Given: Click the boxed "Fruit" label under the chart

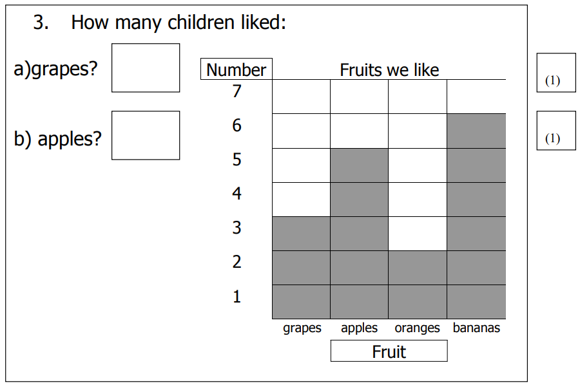Looking at the screenshot, I should pyautogui.click(x=389, y=351).
